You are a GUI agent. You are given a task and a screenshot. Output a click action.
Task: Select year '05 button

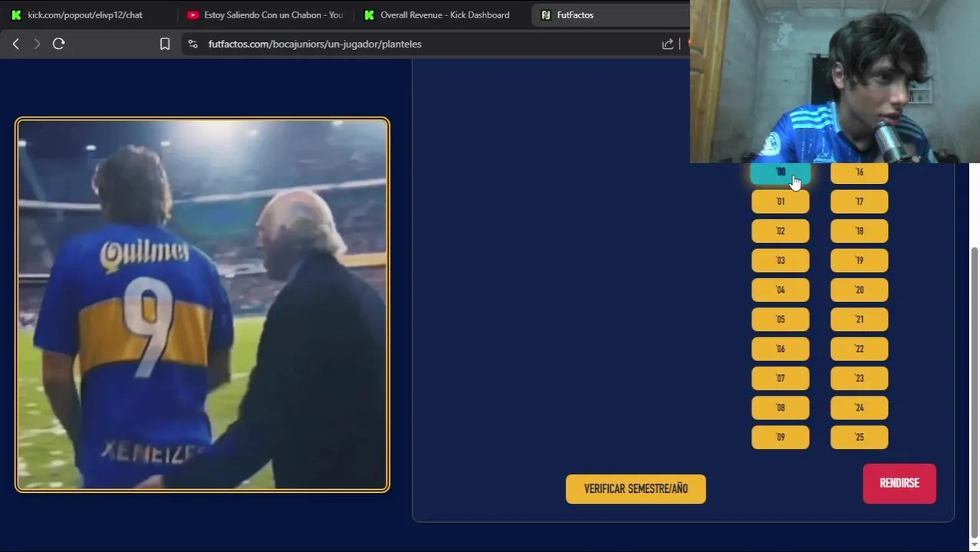(780, 320)
